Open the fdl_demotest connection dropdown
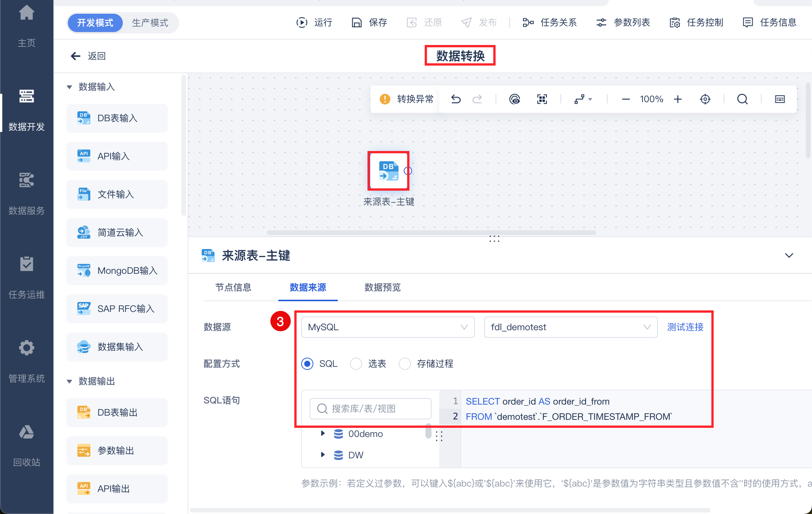The image size is (812, 514). tap(570, 327)
